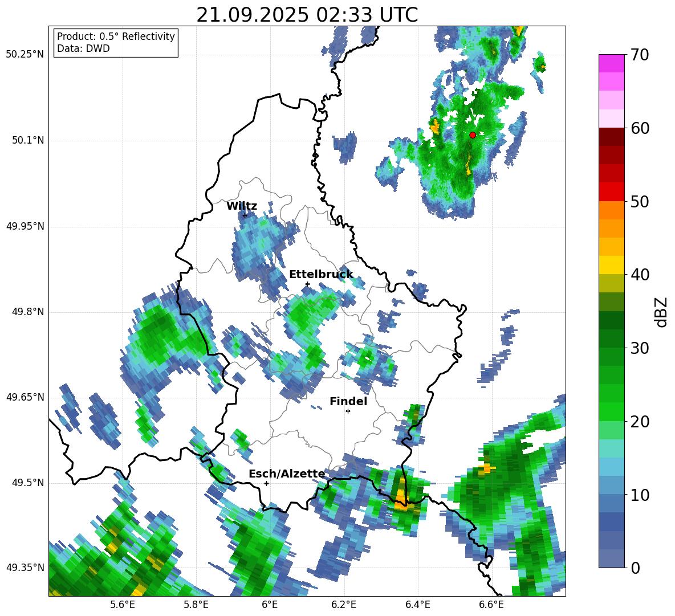The width and height of the screenshot is (675, 616).
Task: Click the 0 dBZ colorbar label
Action: 635,568
